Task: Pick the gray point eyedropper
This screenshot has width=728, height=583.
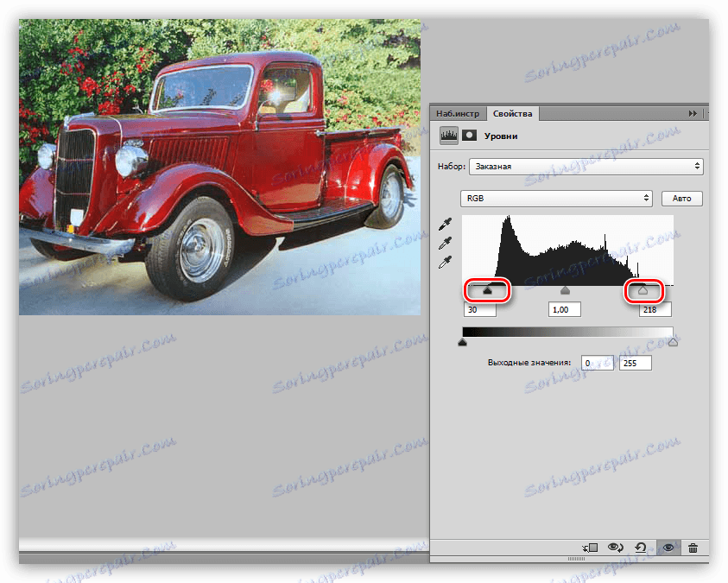Action: coord(445,244)
